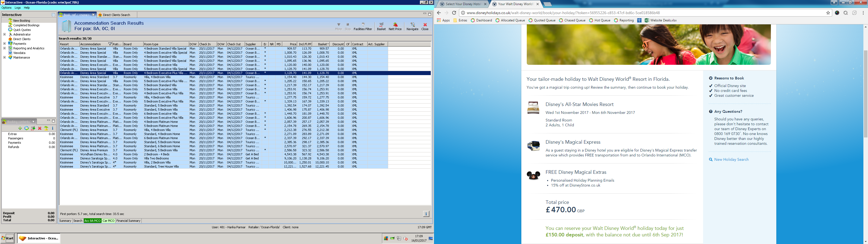Bookmark this page with the star icon

[828, 13]
